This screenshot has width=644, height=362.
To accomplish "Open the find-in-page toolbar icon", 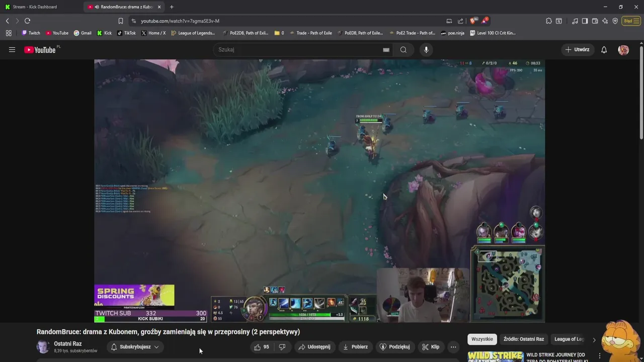I will [559, 21].
